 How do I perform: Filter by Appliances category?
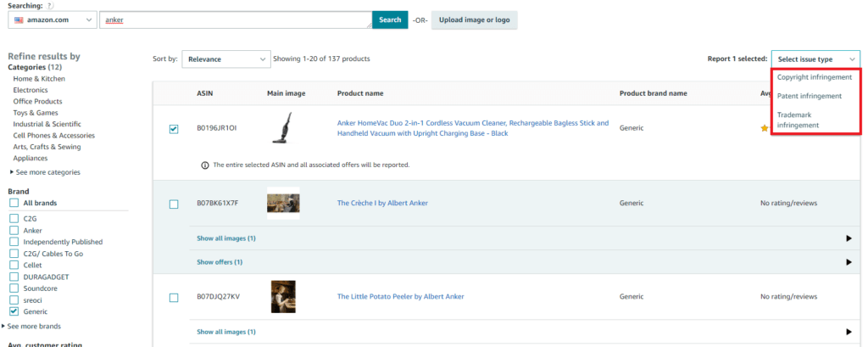(x=31, y=158)
